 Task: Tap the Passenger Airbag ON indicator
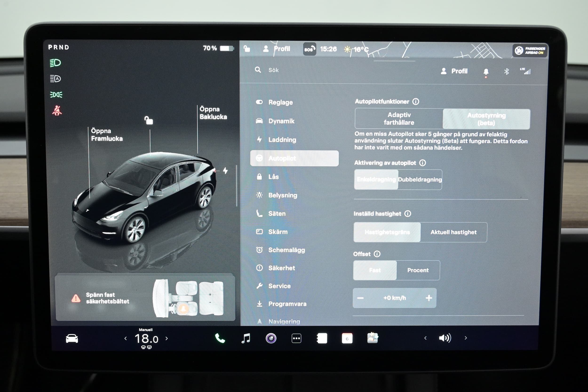[530, 51]
